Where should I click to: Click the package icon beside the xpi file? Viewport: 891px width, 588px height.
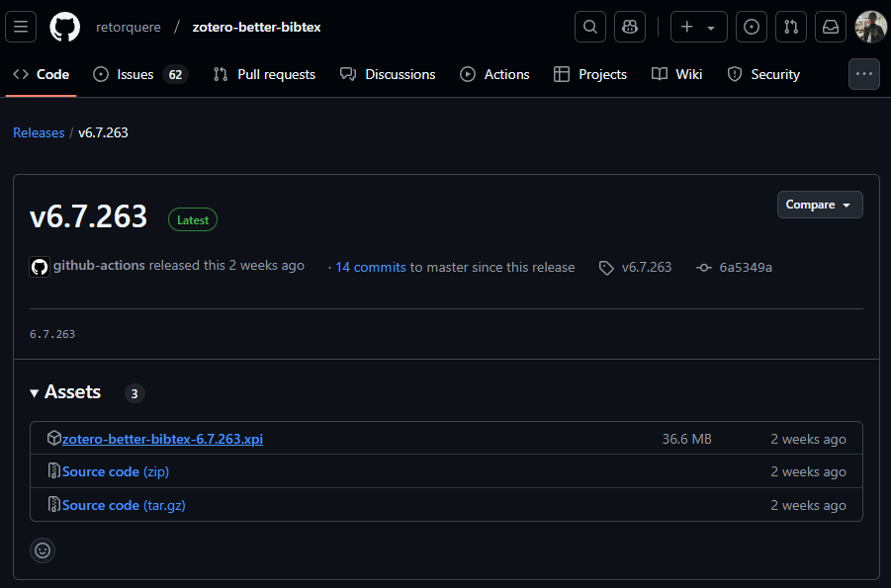tap(54, 438)
